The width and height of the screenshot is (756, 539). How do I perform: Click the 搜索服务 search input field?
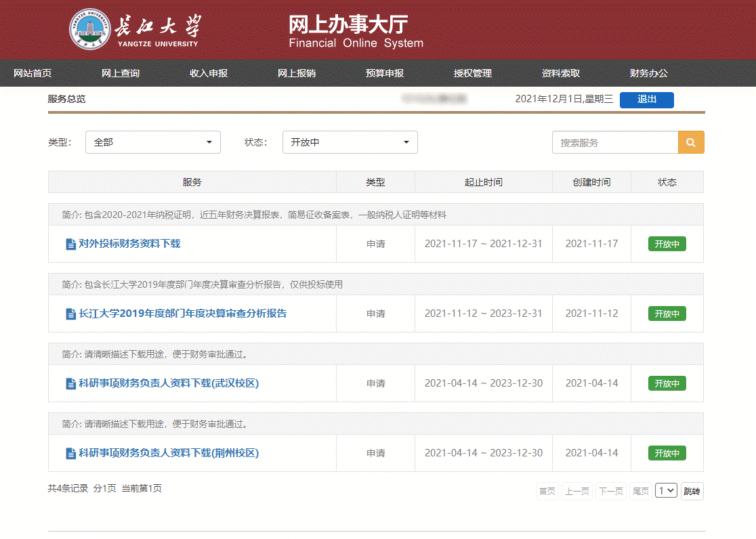pyautogui.click(x=614, y=142)
